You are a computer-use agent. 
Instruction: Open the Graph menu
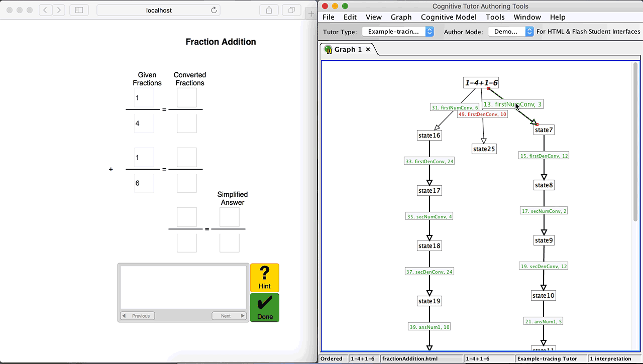click(401, 17)
